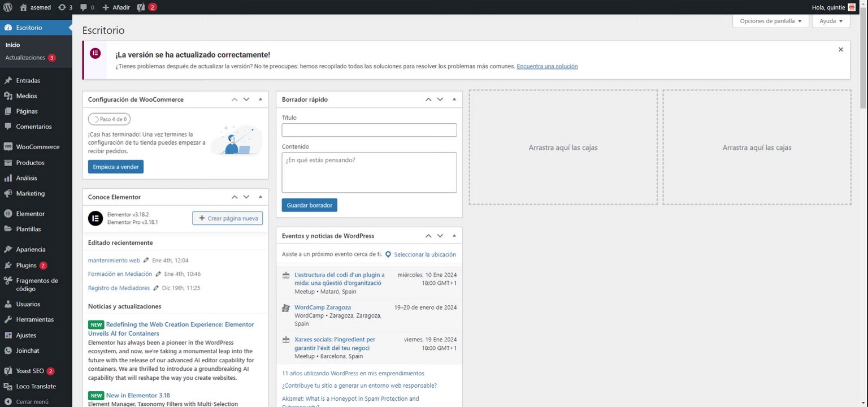Go to Actualizaciones submenu
The height and width of the screenshot is (407, 868).
pos(31,58)
